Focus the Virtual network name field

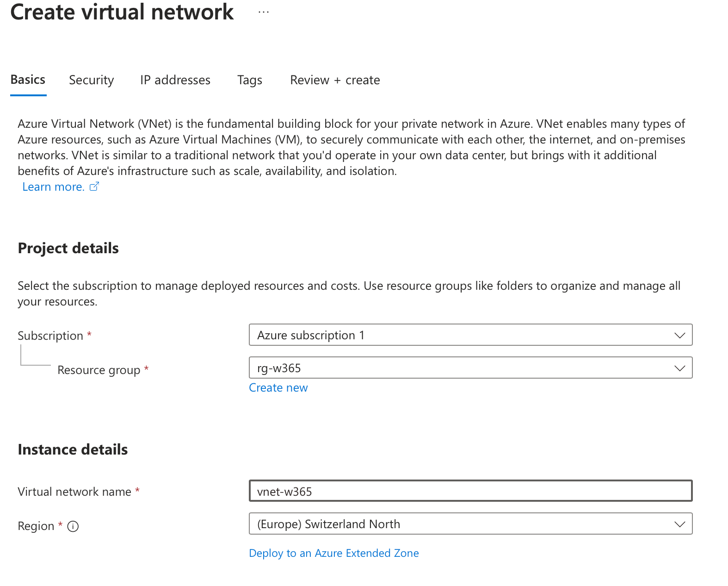[470, 491]
